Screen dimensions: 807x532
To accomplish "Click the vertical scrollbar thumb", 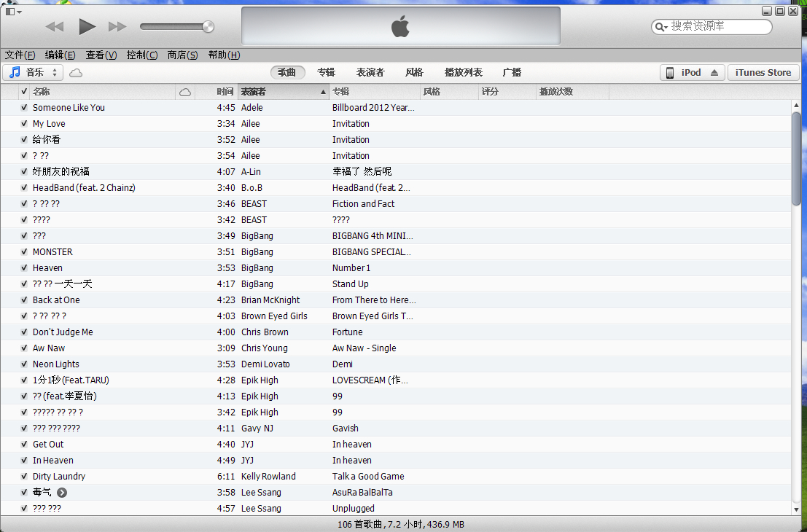I will [x=796, y=159].
